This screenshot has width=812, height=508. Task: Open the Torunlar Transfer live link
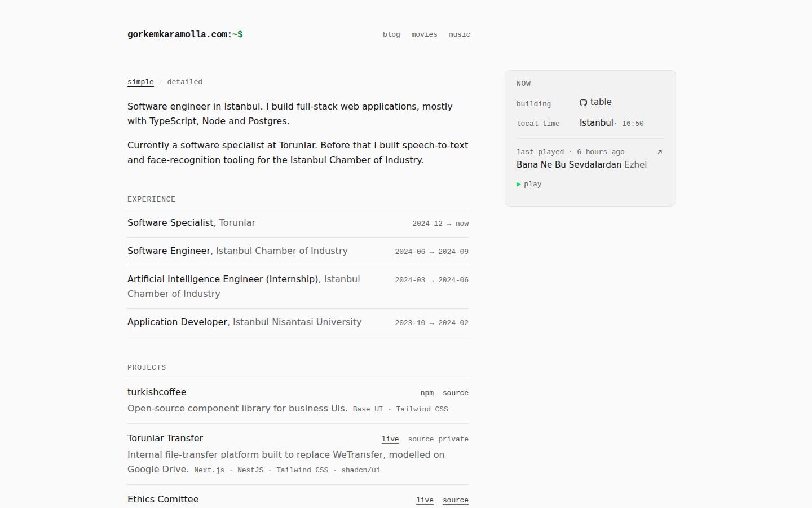(x=390, y=439)
